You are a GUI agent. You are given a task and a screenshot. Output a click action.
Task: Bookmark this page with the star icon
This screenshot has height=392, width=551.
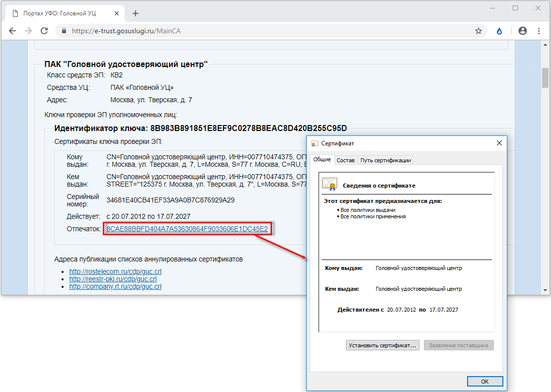pos(478,31)
